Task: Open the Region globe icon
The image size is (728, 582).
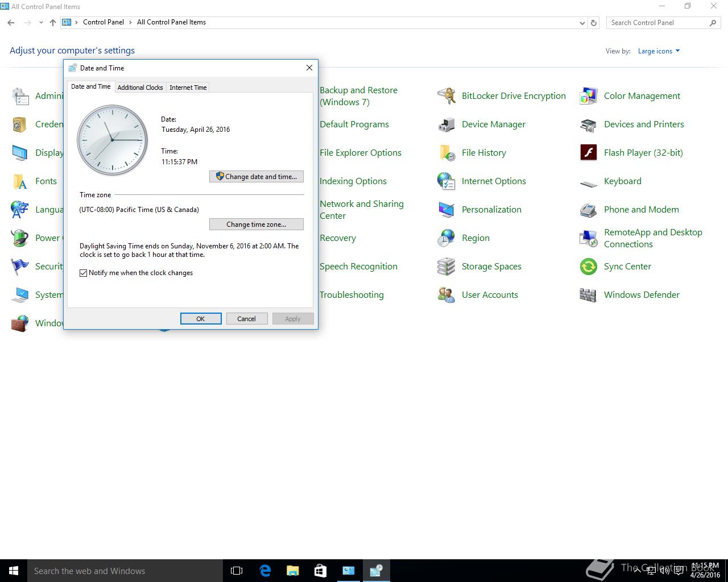Action: [446, 238]
